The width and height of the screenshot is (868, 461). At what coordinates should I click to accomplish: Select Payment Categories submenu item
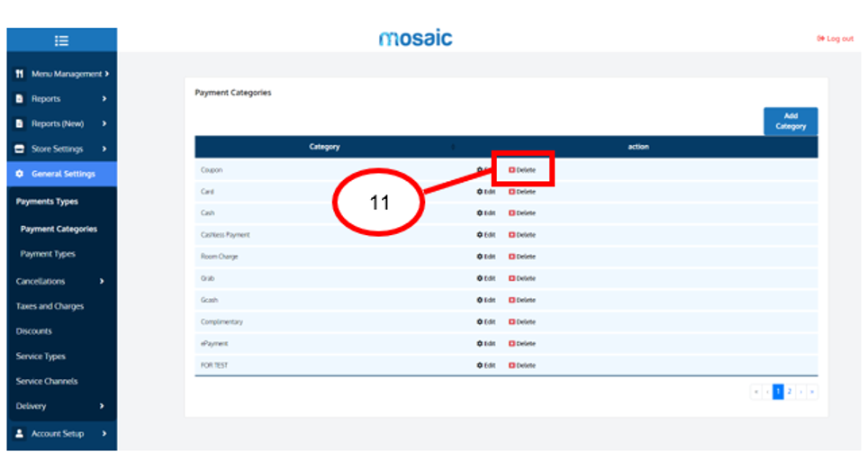point(59,229)
